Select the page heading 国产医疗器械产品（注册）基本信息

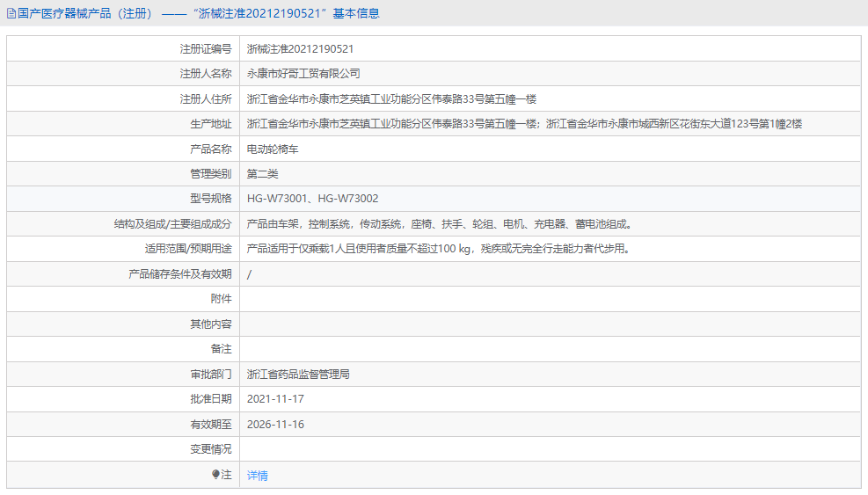click(199, 13)
